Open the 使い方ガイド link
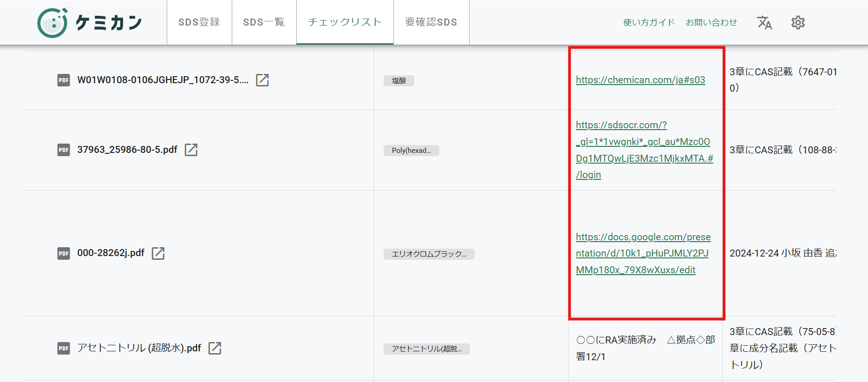868x382 pixels. pos(649,22)
